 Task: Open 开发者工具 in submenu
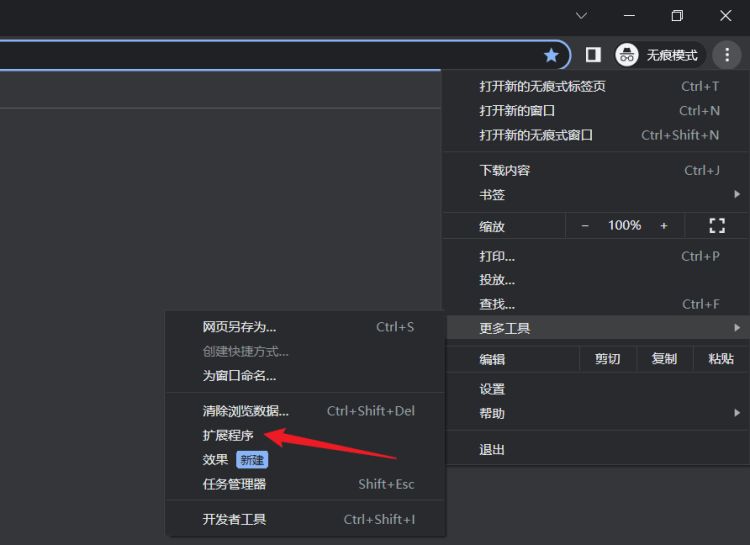point(305,520)
